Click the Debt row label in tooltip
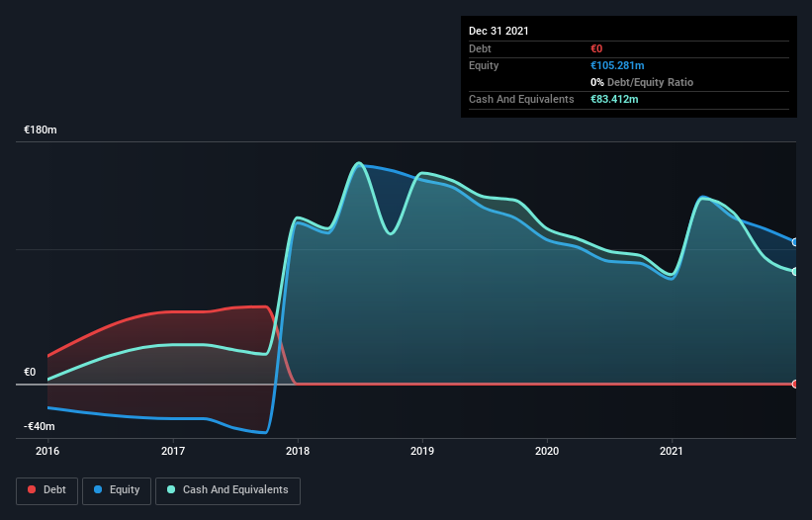The image size is (812, 520). click(x=480, y=48)
